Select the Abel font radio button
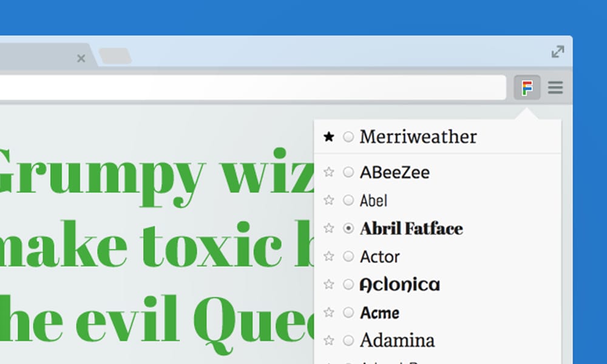 (x=348, y=200)
